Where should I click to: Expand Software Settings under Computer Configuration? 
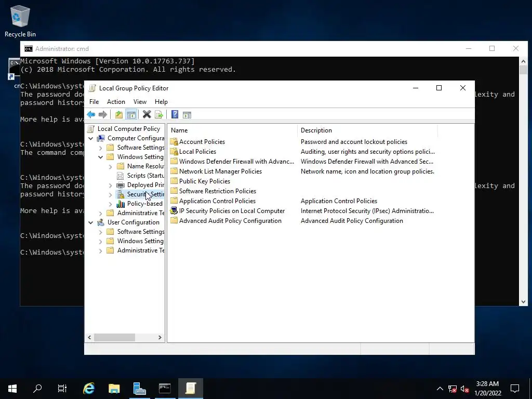click(100, 148)
